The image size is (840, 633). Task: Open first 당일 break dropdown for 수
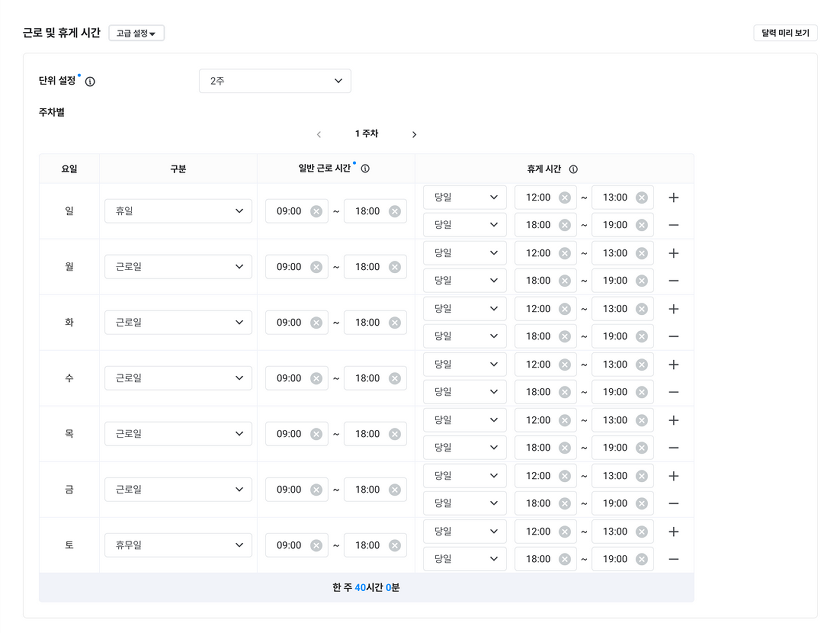point(465,364)
